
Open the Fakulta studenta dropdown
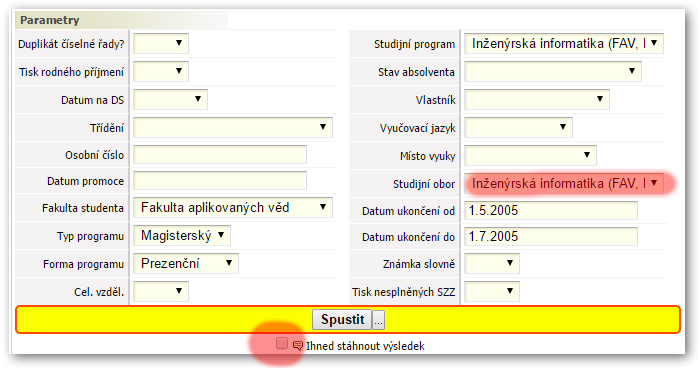pos(233,207)
